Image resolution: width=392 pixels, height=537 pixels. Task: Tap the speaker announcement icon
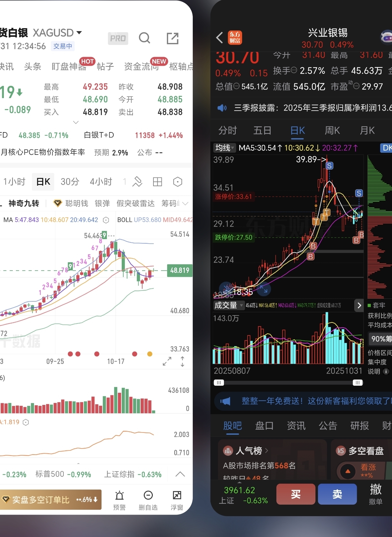point(222,108)
